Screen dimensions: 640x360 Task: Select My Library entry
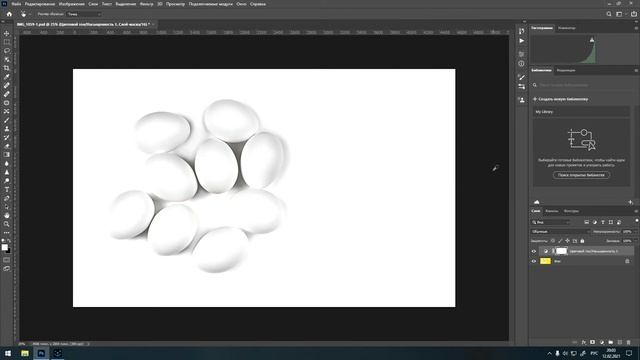point(581,111)
